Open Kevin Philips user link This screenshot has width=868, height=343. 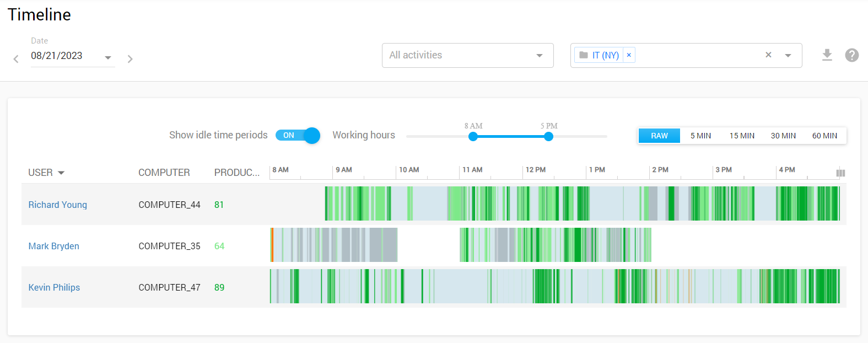coord(54,287)
